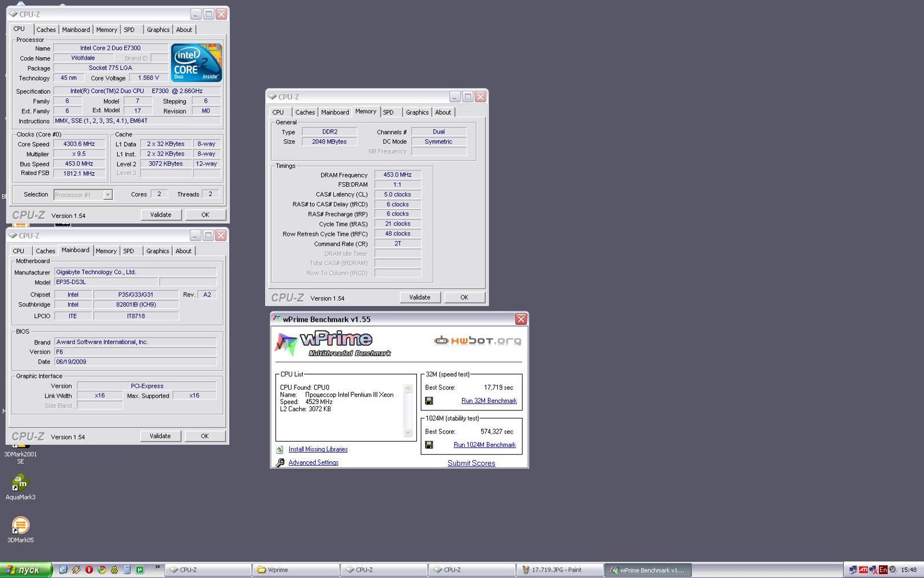Click the save icon beside Run 32M Benchmark
Image resolution: width=924 pixels, height=578 pixels.
click(429, 401)
